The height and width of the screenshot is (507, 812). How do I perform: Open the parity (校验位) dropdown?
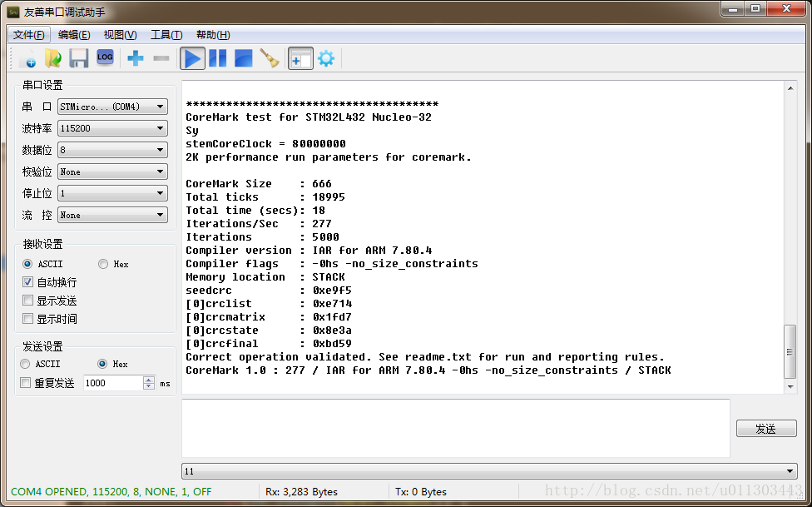[x=112, y=171]
